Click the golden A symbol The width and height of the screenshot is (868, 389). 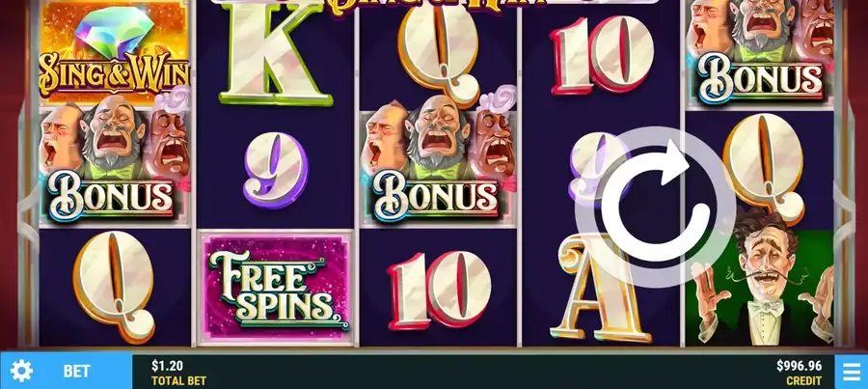598,289
